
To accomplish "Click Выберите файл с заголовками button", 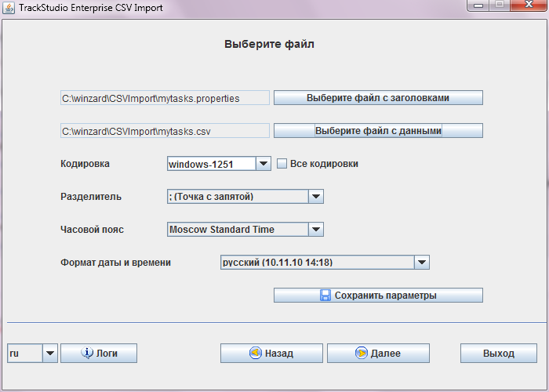I will pos(377,98).
